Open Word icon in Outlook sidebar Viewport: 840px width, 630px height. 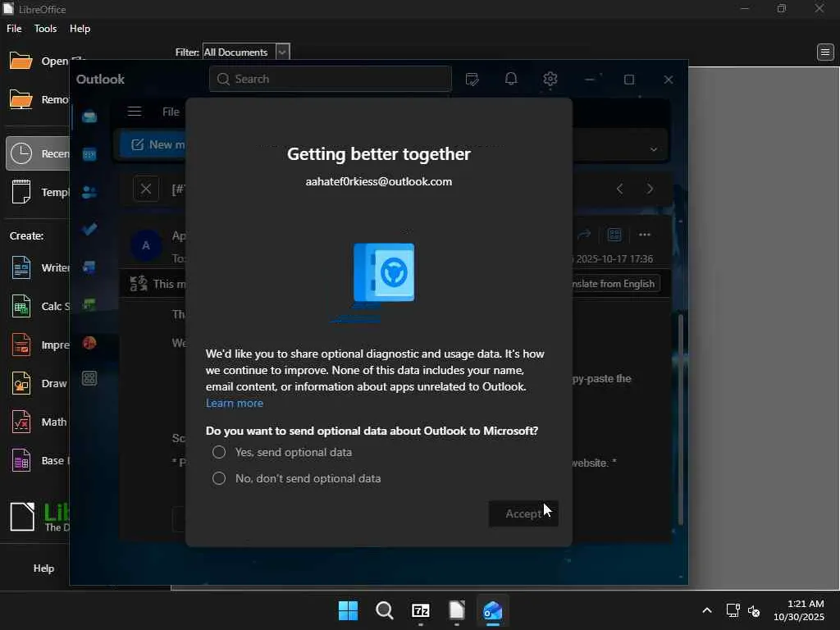pyautogui.click(x=89, y=267)
